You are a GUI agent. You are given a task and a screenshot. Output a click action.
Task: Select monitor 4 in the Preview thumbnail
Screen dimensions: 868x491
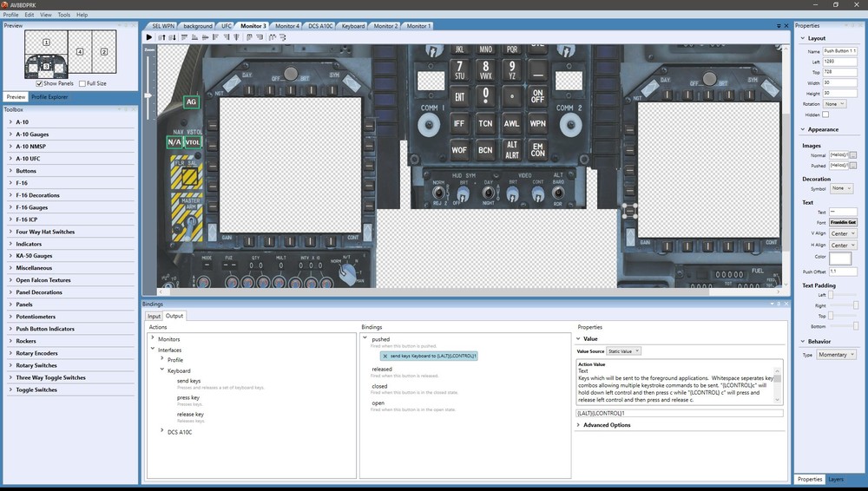(80, 51)
